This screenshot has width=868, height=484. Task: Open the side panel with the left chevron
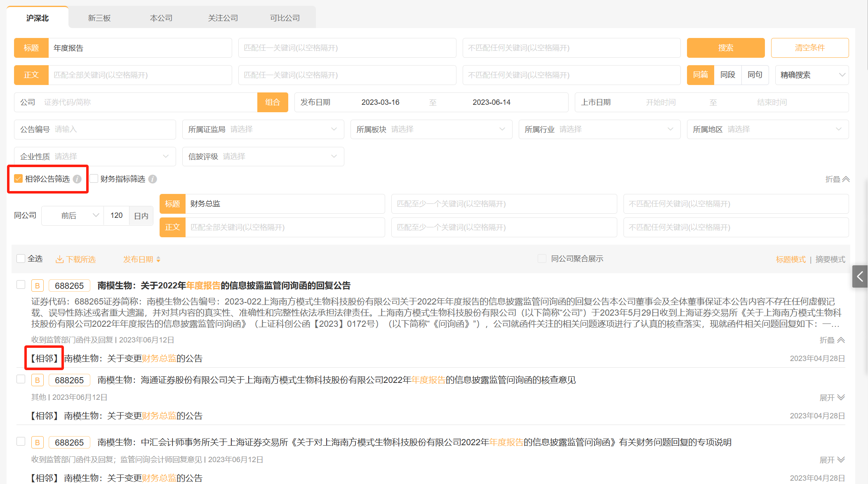[860, 276]
